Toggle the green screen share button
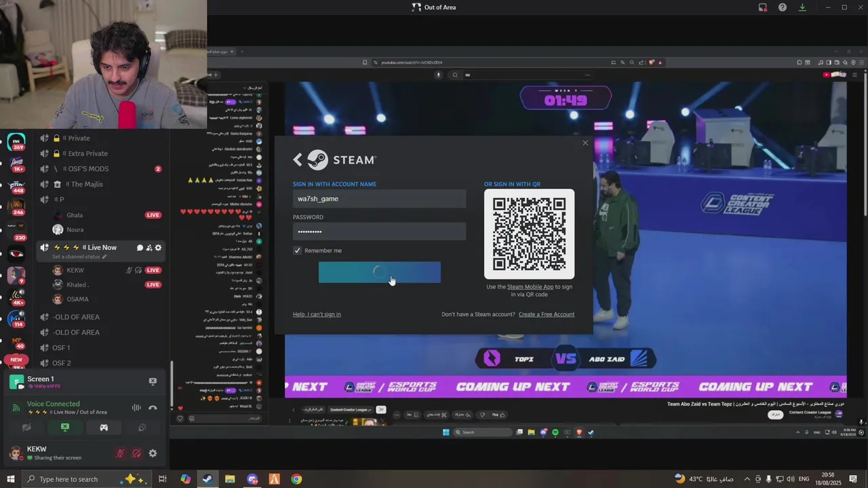The width and height of the screenshot is (868, 488). (x=65, y=428)
